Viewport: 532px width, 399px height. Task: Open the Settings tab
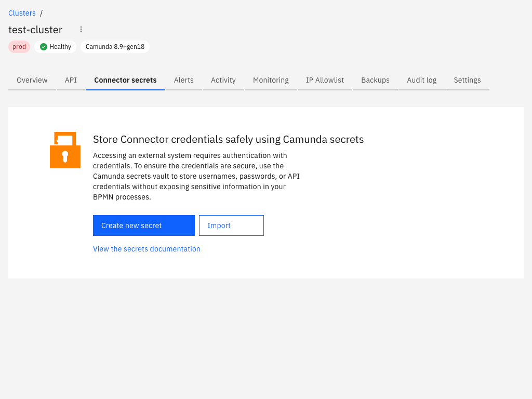click(467, 81)
